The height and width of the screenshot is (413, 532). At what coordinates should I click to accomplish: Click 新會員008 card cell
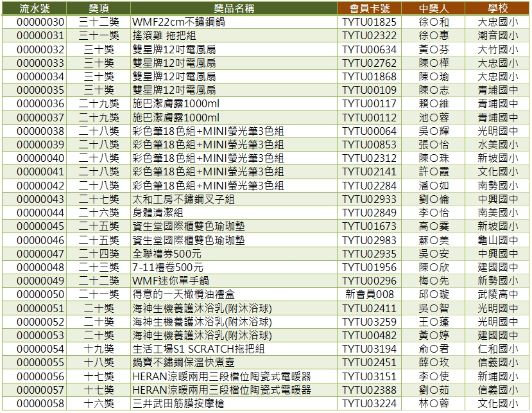370,294
